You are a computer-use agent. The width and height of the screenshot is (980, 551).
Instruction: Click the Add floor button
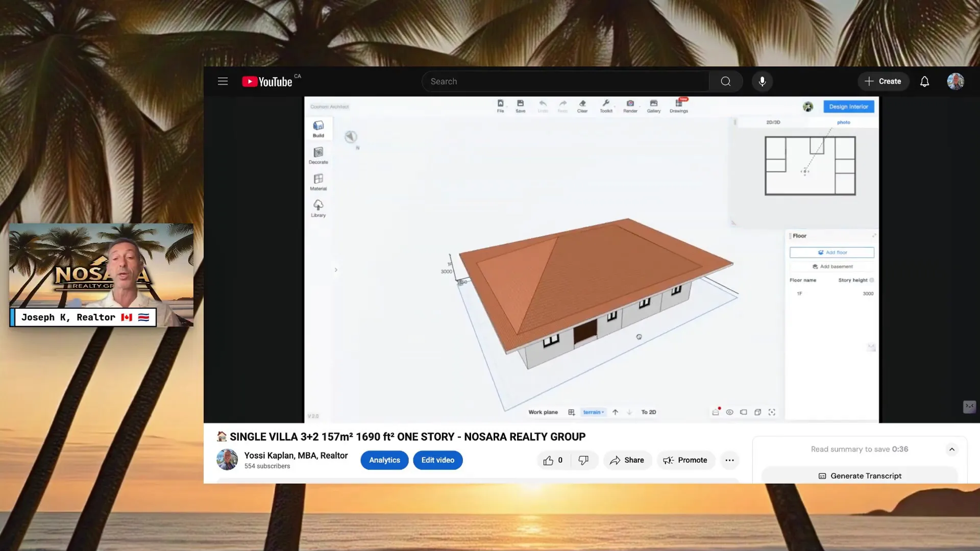coord(832,253)
